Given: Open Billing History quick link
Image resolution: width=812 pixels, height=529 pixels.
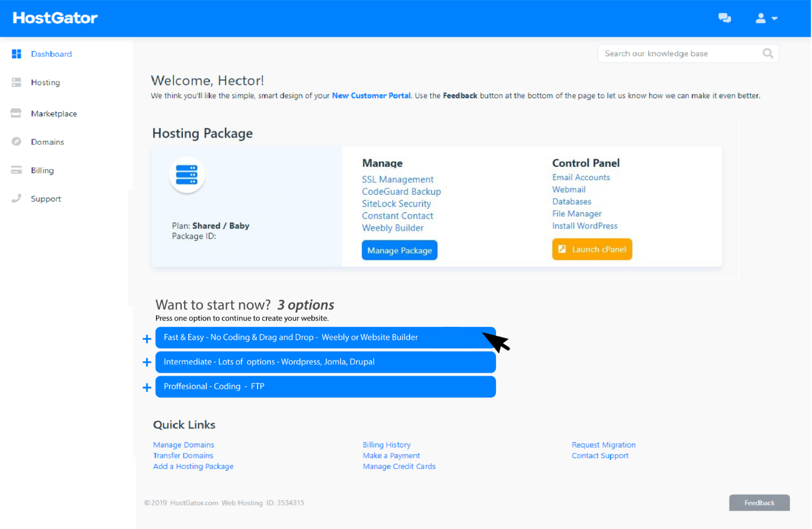Looking at the screenshot, I should point(387,445).
